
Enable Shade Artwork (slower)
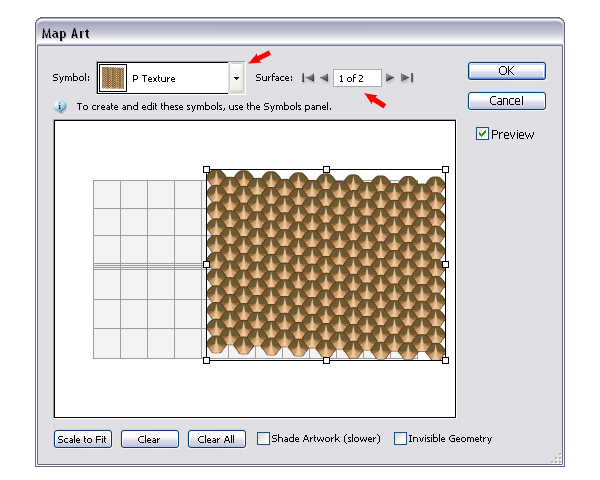[x=263, y=439]
